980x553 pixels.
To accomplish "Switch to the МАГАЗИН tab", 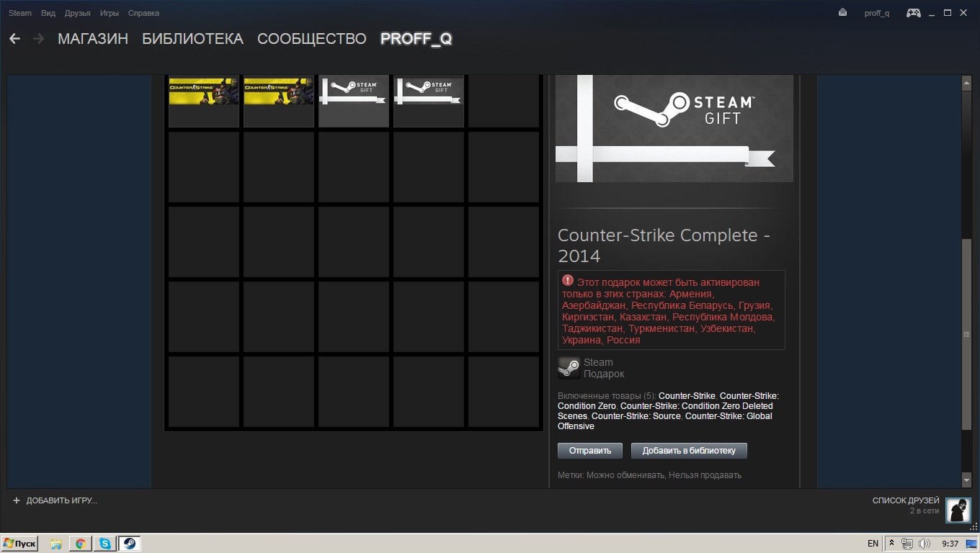I will 93,39.
